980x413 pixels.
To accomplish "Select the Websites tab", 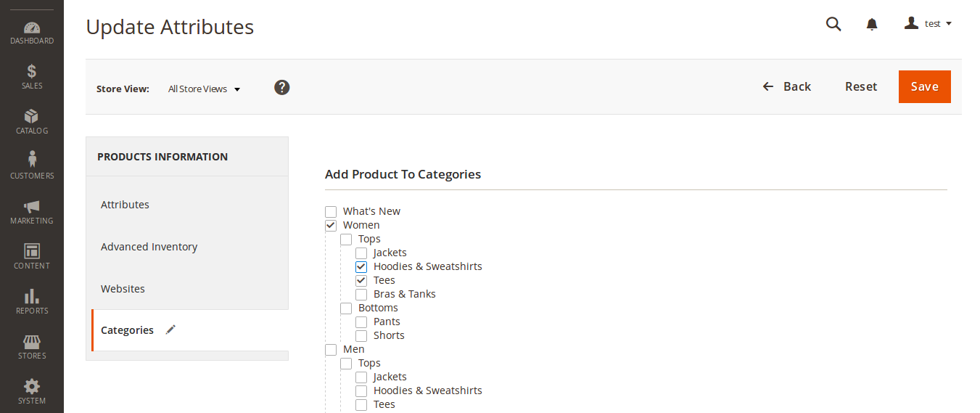I will pos(123,289).
